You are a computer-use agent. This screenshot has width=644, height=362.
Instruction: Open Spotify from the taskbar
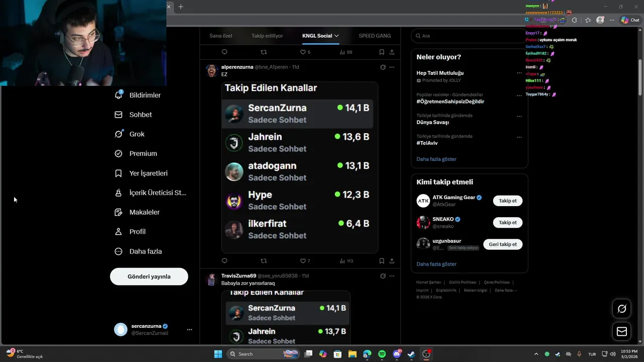382,354
